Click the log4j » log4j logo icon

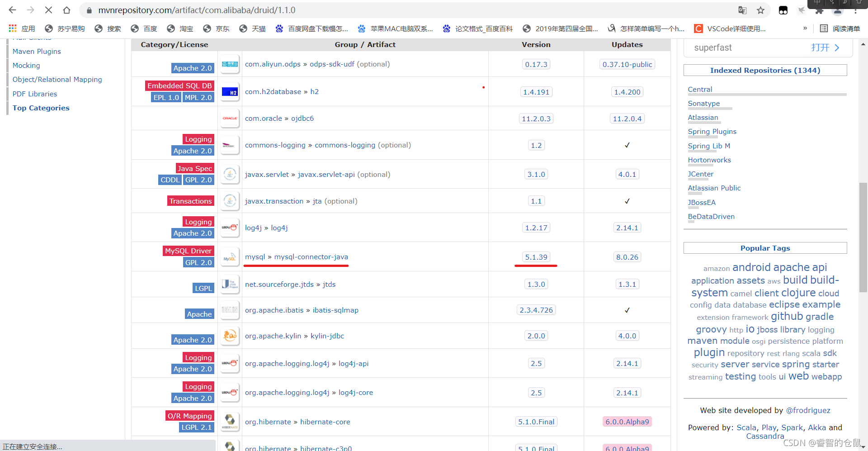pos(230,228)
